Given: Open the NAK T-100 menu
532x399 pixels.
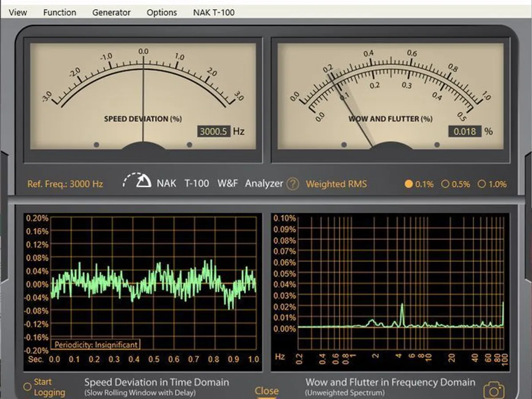Looking at the screenshot, I should [x=214, y=12].
